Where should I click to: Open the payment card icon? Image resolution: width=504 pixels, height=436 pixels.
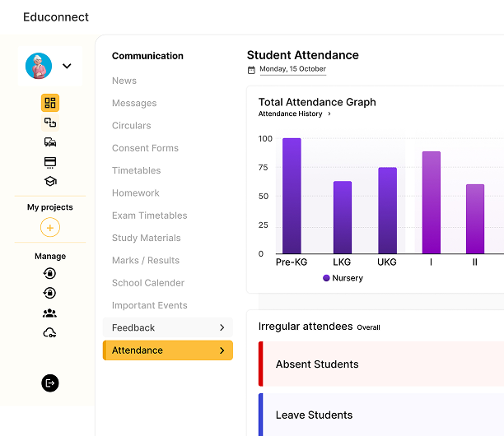coord(50,162)
